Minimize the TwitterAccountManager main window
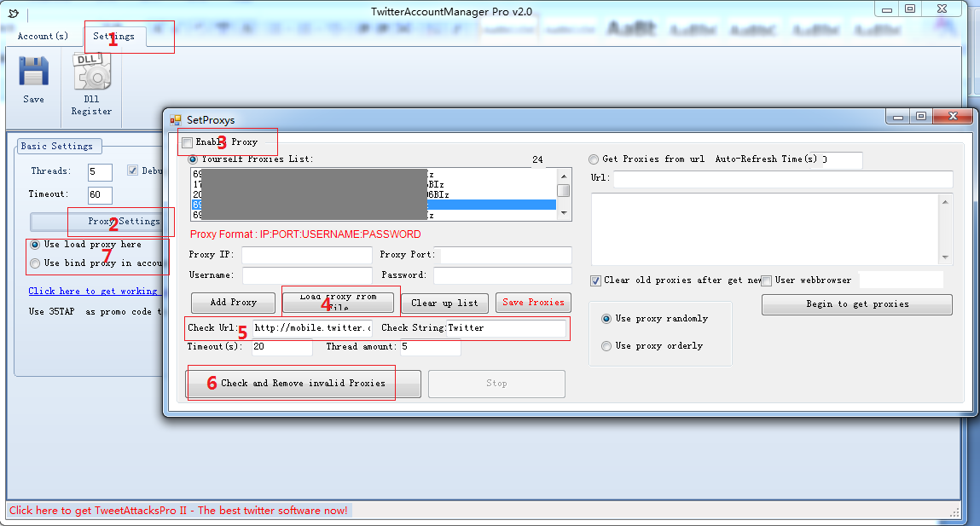 click(886, 9)
